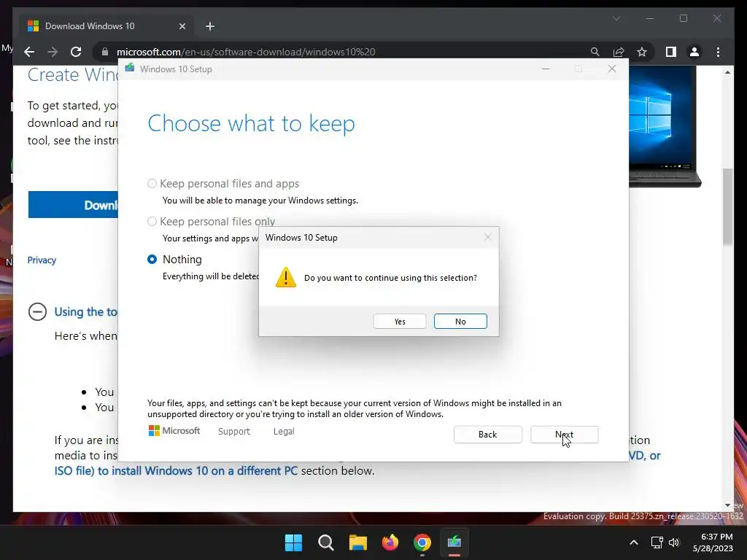The image size is (747, 560).
Task: Click the Back button in setup
Action: (x=487, y=435)
